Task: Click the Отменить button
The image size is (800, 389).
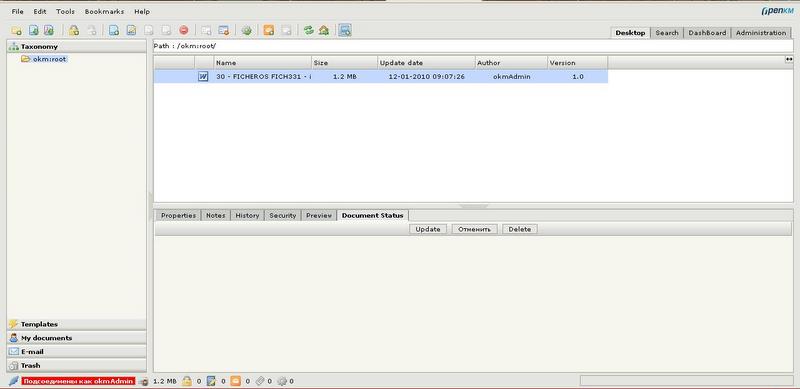Action: [474, 229]
